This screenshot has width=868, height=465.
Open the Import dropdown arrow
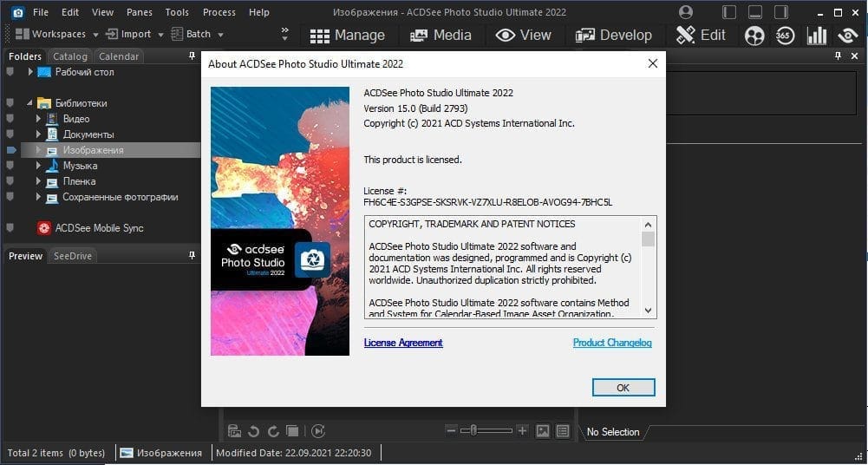tap(160, 35)
